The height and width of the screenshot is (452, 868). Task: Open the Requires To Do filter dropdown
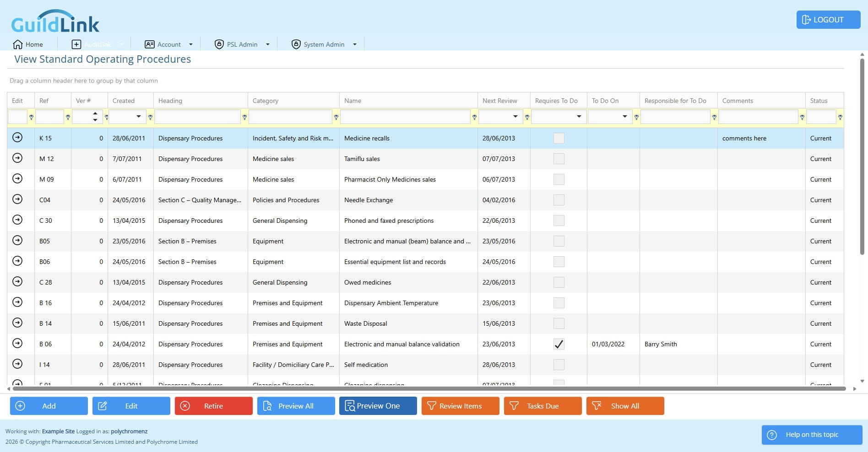point(579,117)
